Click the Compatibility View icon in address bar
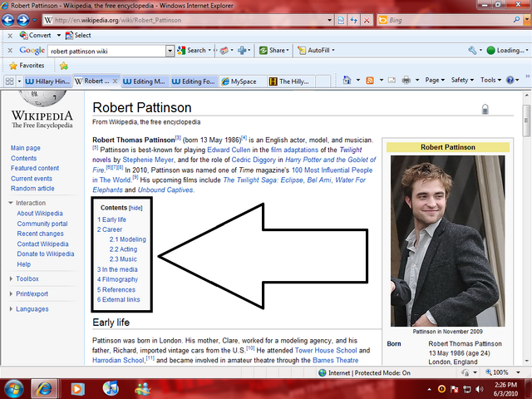 click(341, 20)
